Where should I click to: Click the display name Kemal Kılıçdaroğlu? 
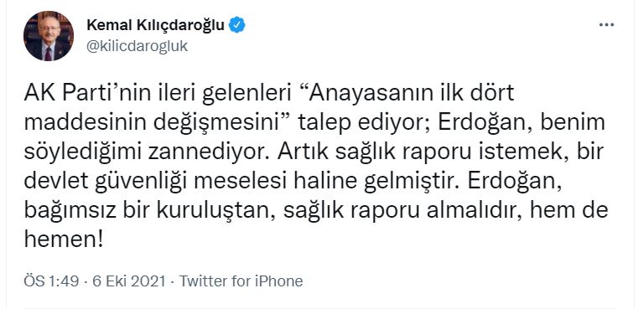coord(156,25)
